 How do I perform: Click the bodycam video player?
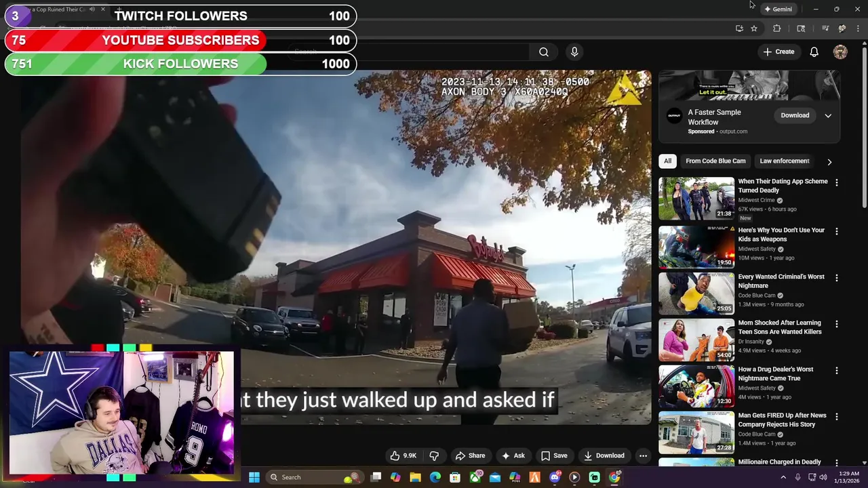pyautogui.click(x=336, y=247)
